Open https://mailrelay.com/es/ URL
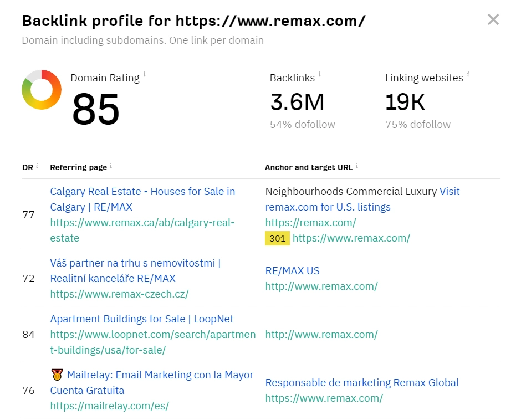The height and width of the screenshot is (420, 521). pyautogui.click(x=110, y=406)
